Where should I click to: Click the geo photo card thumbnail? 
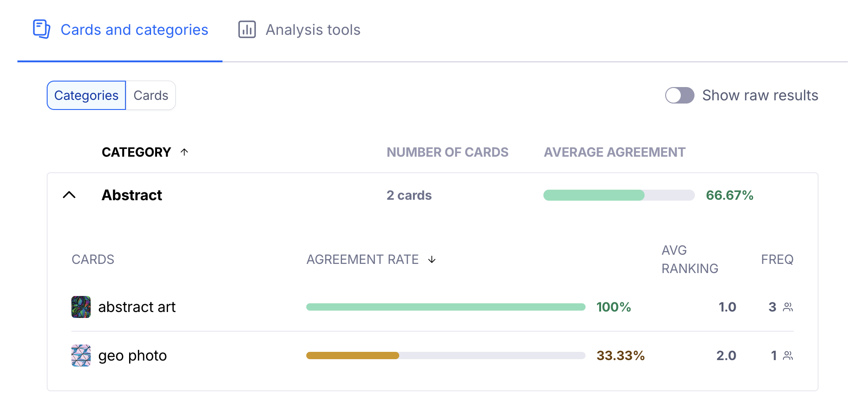pos(81,356)
